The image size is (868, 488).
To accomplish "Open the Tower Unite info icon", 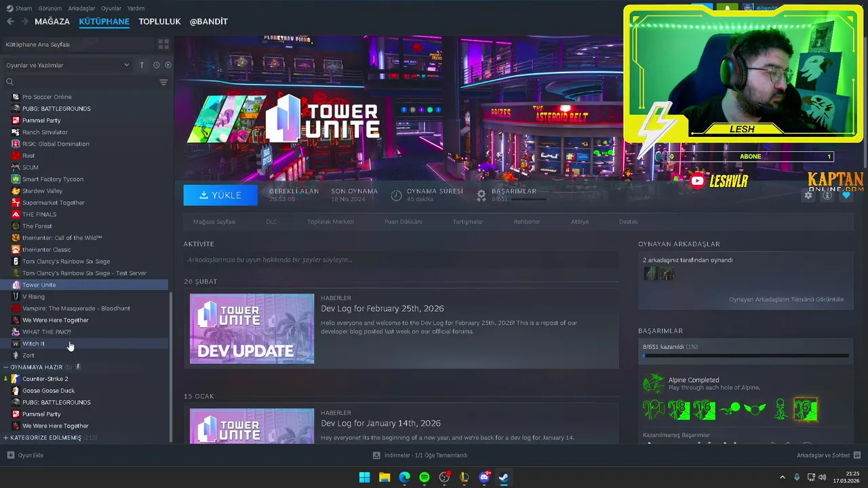I will click(827, 195).
